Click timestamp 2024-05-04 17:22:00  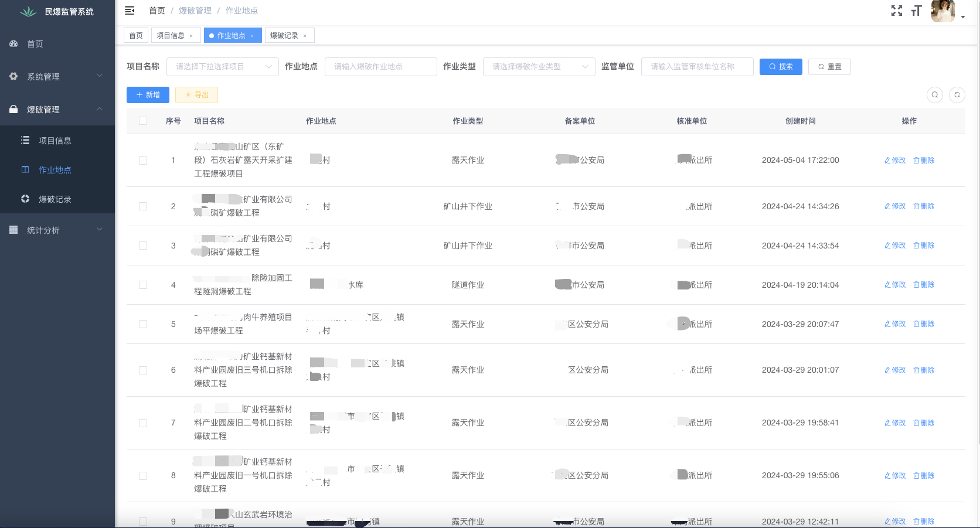(800, 160)
